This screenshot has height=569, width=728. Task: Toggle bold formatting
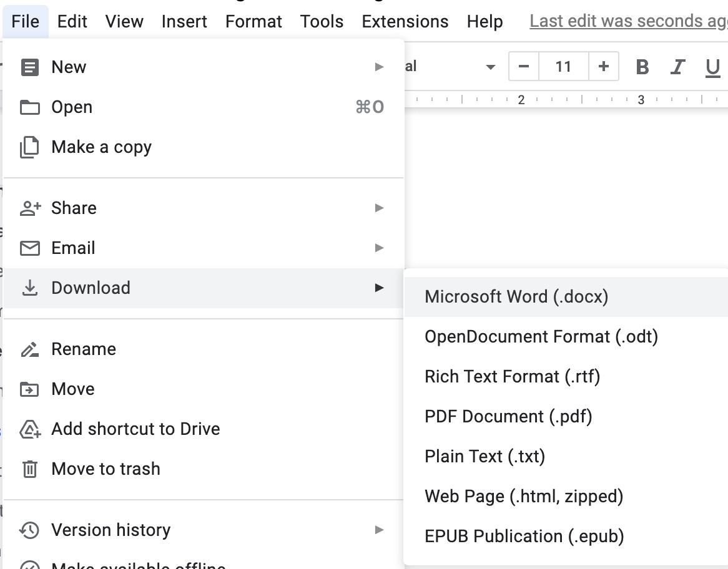click(642, 66)
